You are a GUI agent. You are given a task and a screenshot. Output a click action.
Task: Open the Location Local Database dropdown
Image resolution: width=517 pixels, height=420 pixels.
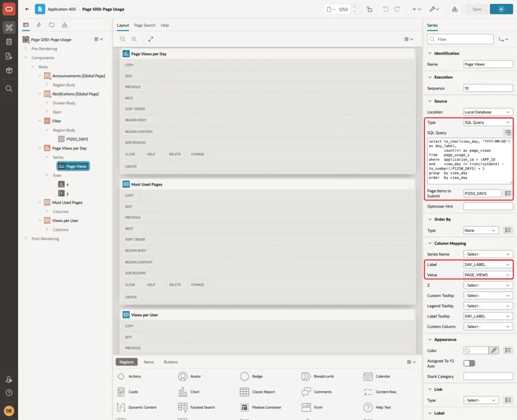(488, 112)
